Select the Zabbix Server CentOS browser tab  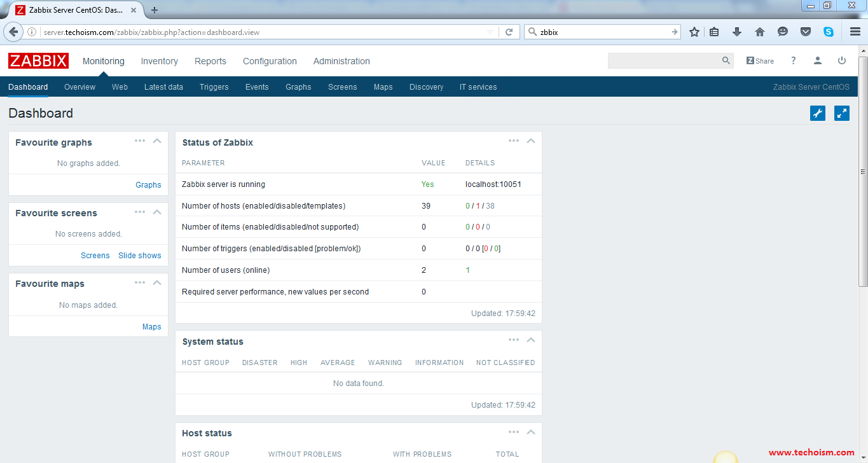[x=75, y=10]
